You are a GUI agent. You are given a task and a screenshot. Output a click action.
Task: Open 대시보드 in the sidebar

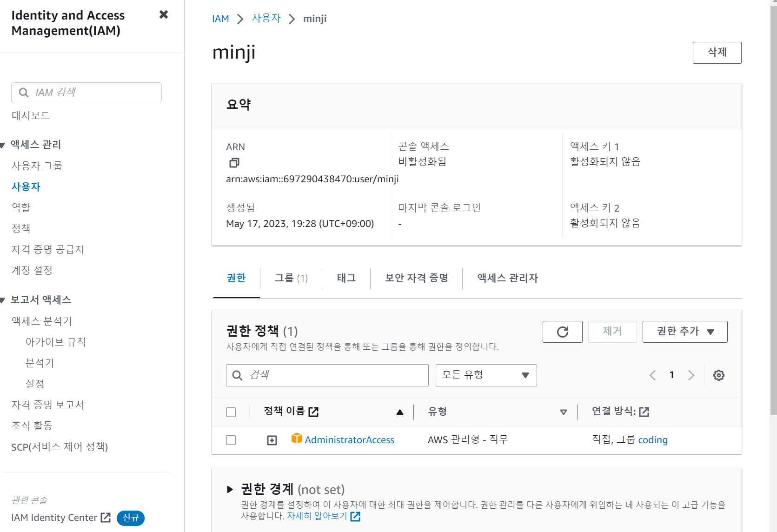31,115
